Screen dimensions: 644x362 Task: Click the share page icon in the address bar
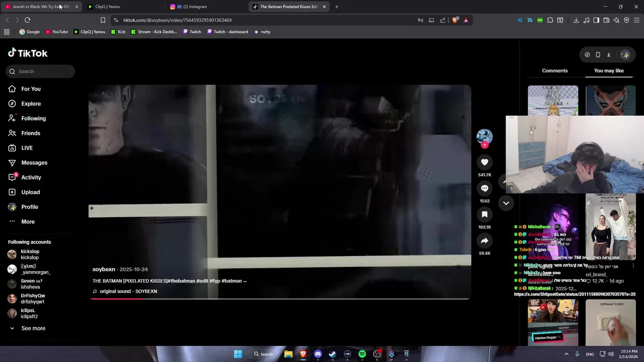tap(443, 20)
